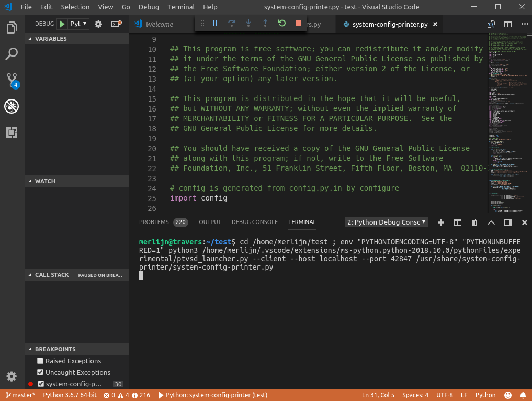Open the terminal selection dropdown

click(386, 222)
